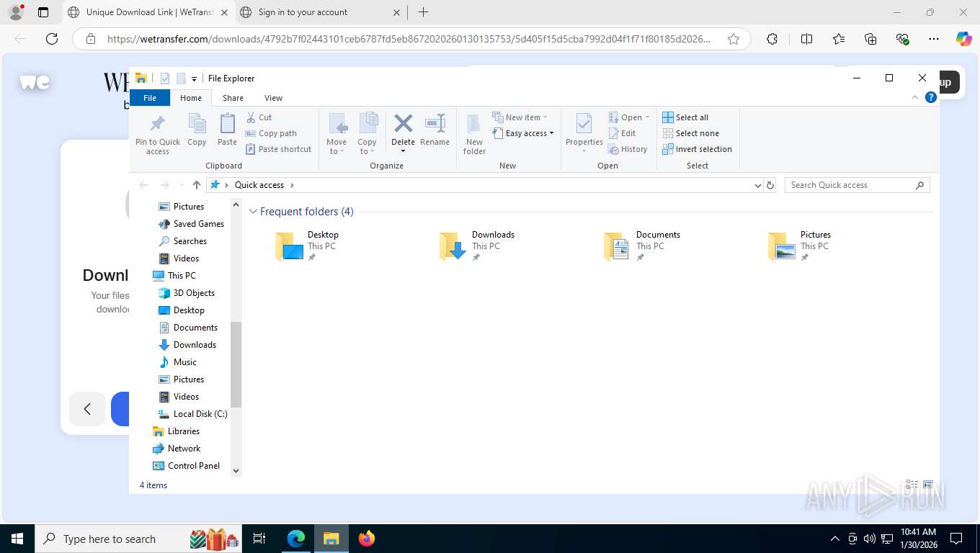The height and width of the screenshot is (553, 980).
Task: Select Network in navigation pane
Action: click(x=177, y=449)
